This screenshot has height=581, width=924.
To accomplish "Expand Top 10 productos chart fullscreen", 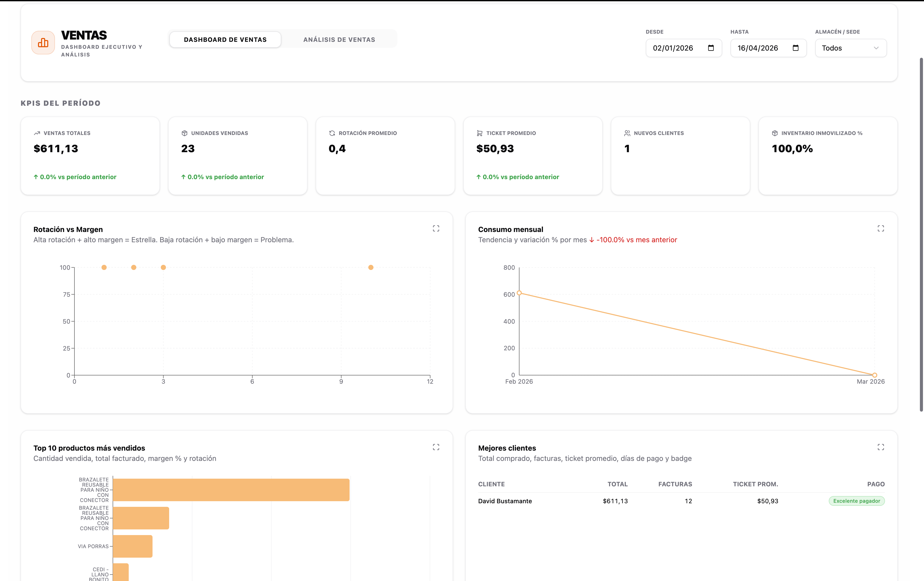I will click(x=436, y=447).
